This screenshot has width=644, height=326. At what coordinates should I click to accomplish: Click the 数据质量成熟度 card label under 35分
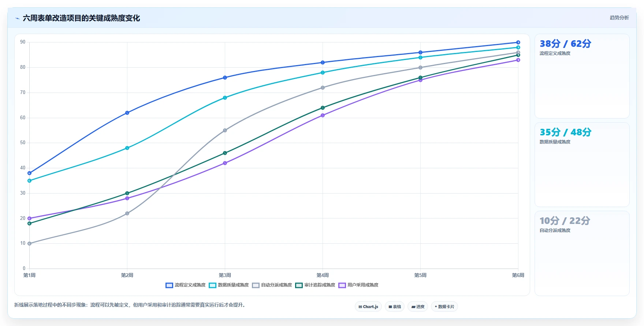[x=555, y=142]
